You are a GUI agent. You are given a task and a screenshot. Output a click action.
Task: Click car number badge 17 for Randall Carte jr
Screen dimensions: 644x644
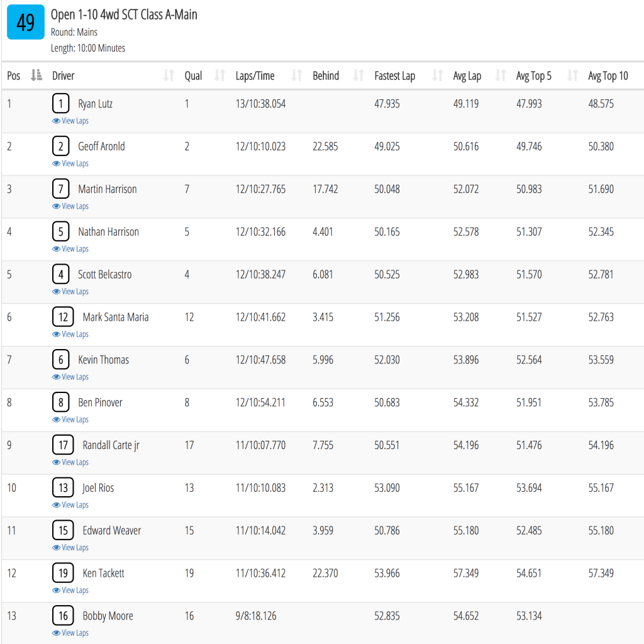pos(63,445)
